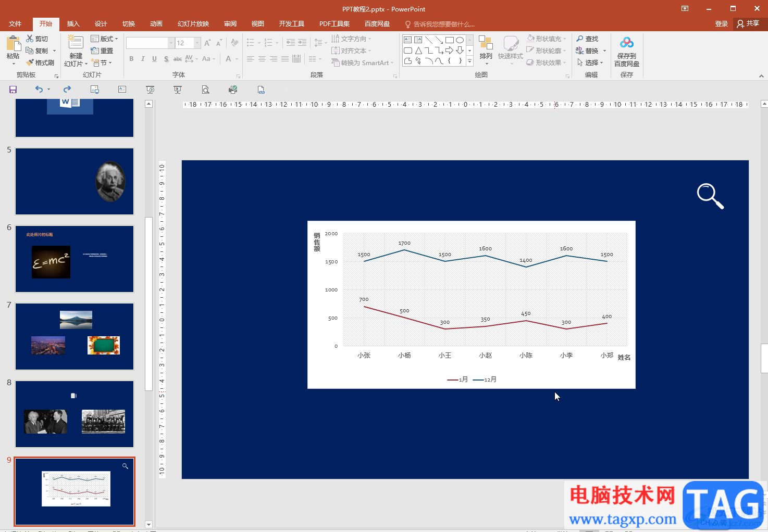
Task: Click the Redo arrow in quick access toolbar
Action: pyautogui.click(x=67, y=90)
